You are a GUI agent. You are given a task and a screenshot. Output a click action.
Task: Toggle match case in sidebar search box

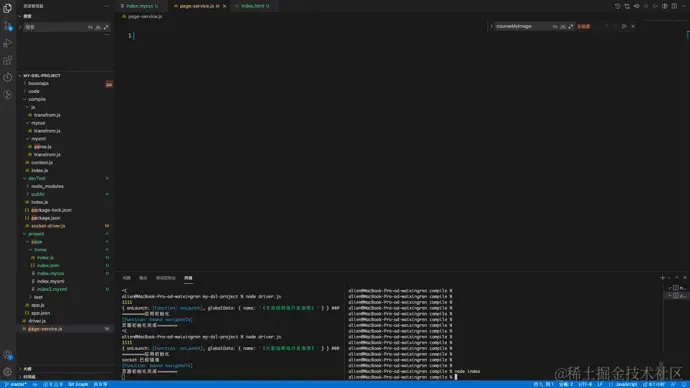(x=90, y=27)
